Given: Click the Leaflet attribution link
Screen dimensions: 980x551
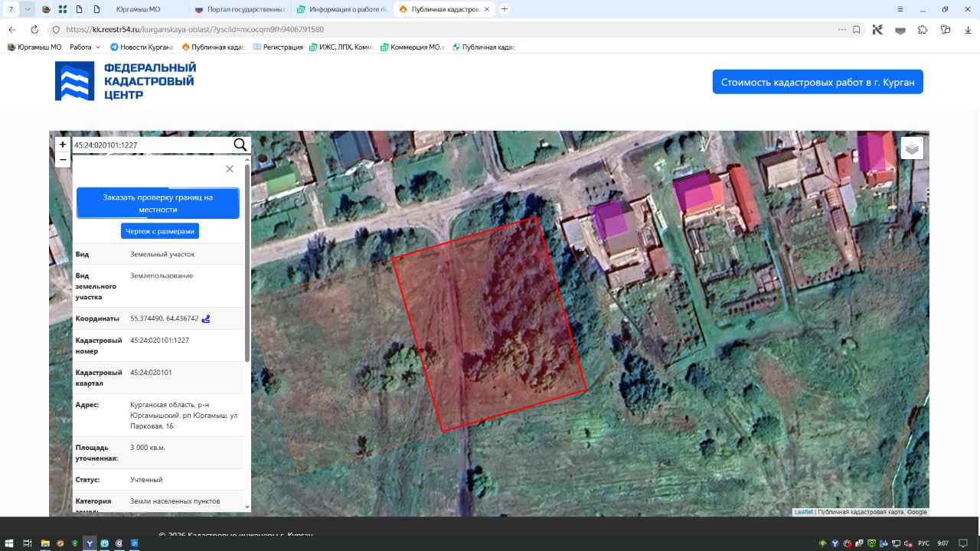Looking at the screenshot, I should click(804, 512).
